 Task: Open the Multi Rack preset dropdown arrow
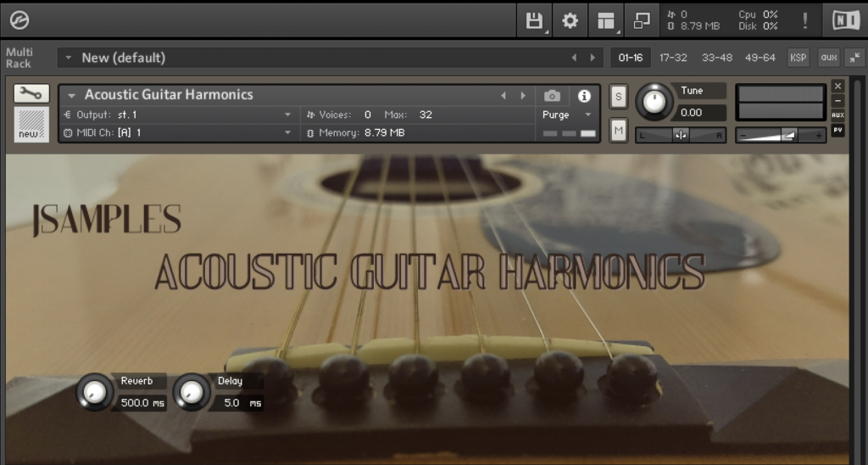pos(68,58)
